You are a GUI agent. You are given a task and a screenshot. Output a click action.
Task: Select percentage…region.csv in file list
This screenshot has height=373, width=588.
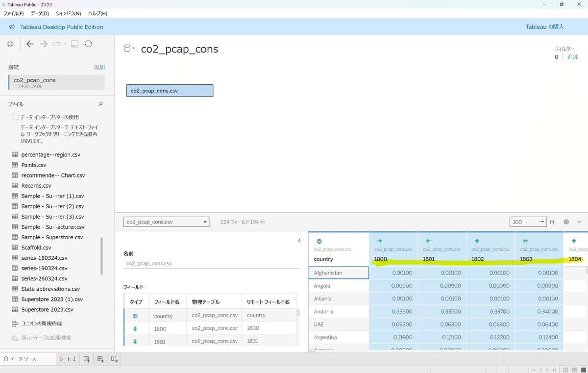tap(50, 155)
